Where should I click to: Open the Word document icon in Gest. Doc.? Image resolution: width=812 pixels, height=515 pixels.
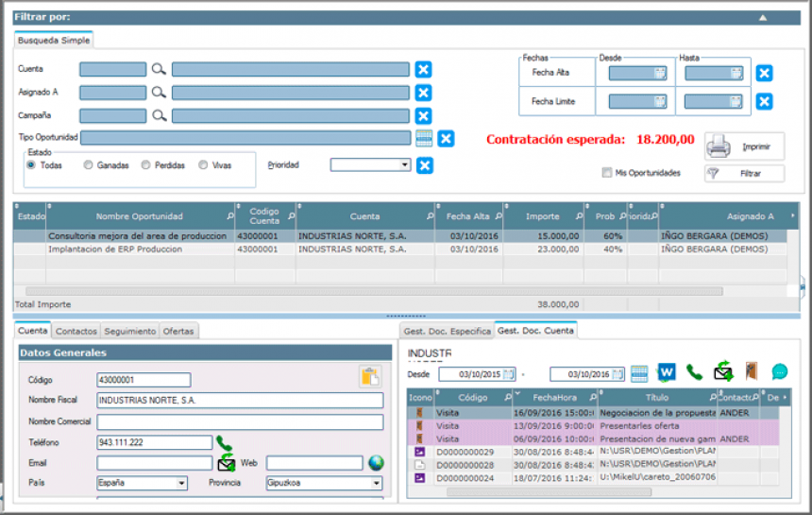pyautogui.click(x=667, y=372)
